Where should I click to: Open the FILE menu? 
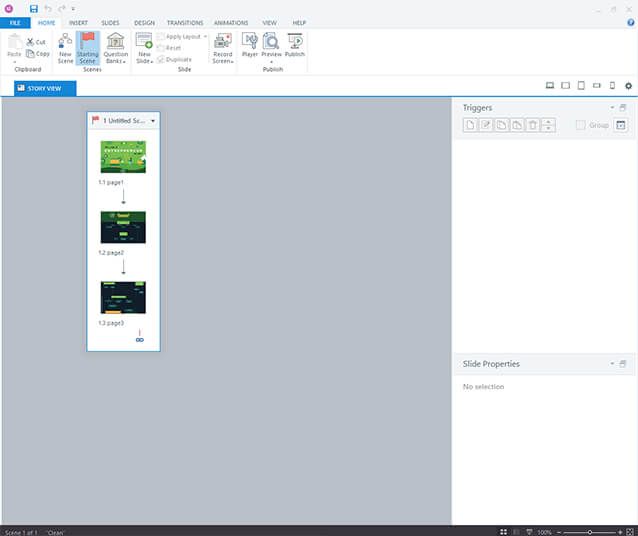tap(15, 23)
